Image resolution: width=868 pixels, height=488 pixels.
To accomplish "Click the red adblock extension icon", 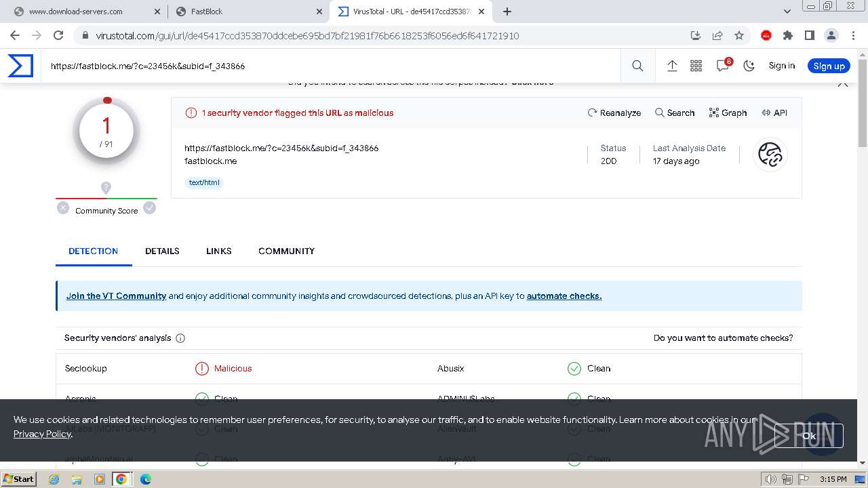I will (x=766, y=35).
